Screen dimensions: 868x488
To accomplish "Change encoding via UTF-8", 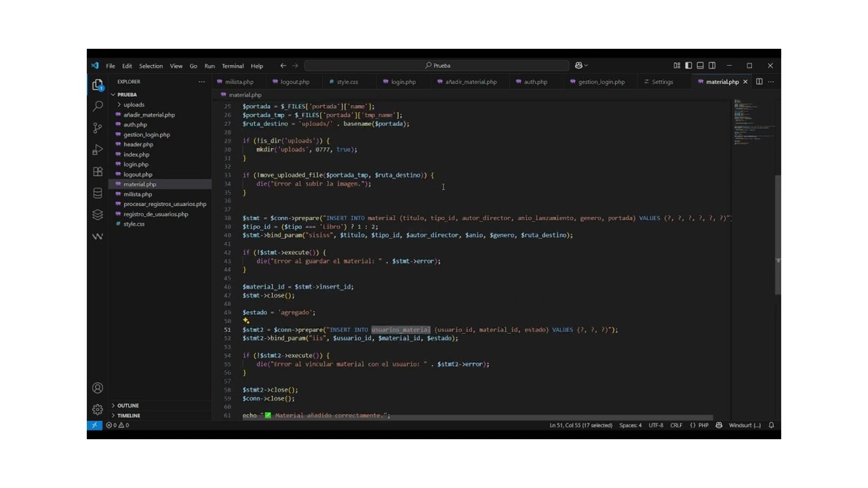I will tap(656, 425).
